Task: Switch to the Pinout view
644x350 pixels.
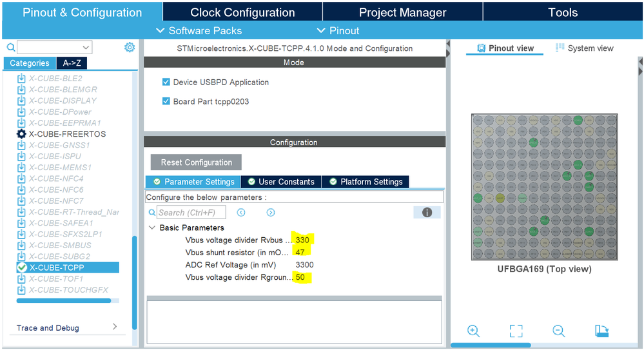Action: click(x=505, y=48)
